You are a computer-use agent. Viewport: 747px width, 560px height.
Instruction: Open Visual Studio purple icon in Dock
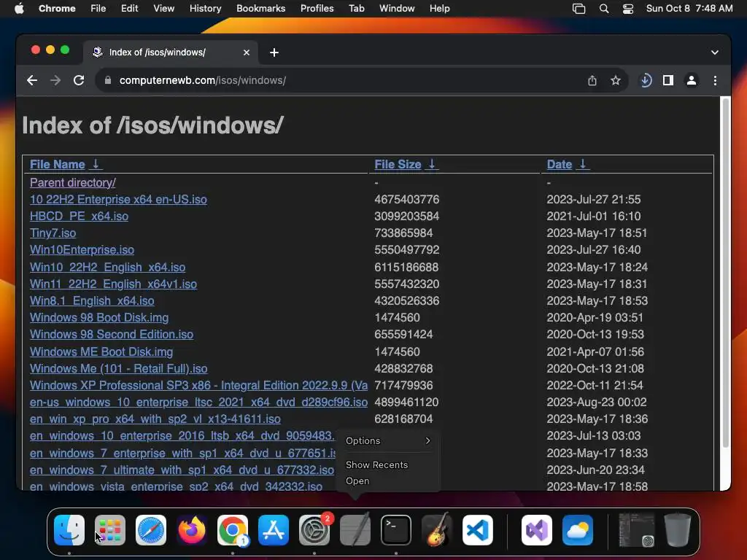pos(537,530)
